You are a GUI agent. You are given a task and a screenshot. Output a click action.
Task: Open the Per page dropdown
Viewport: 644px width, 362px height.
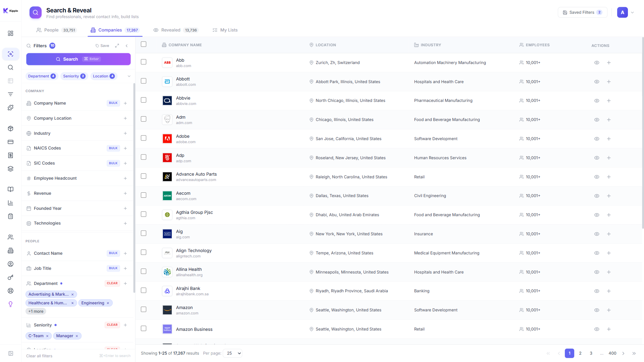click(232, 353)
